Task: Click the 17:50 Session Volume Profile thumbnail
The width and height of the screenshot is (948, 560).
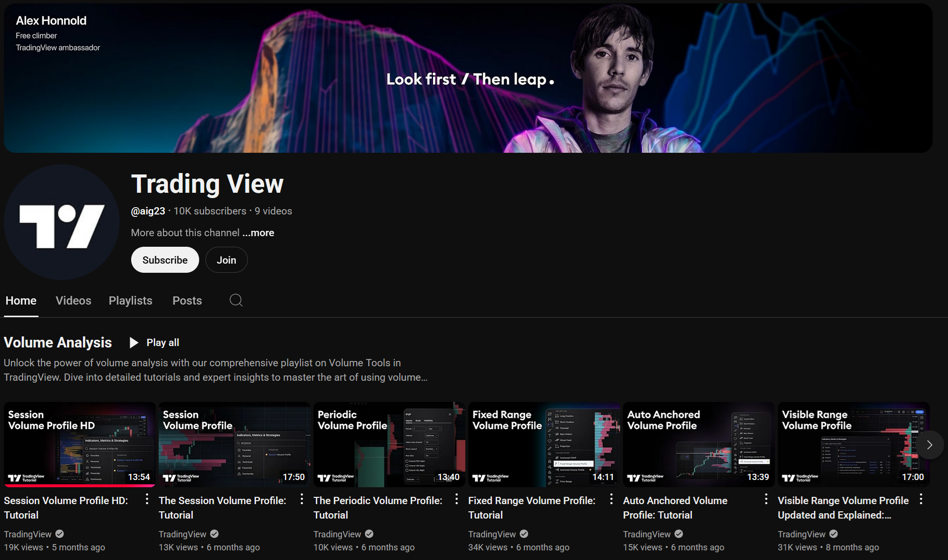Action: [x=234, y=444]
